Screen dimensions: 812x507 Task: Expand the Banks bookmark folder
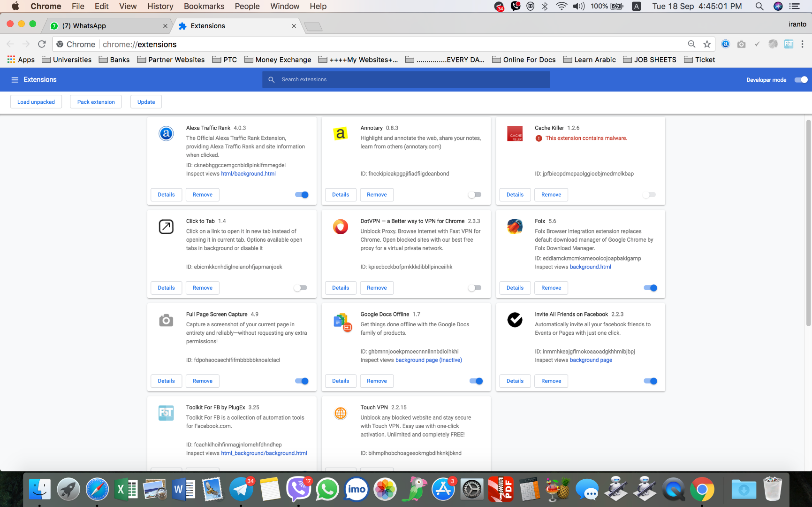(114, 60)
